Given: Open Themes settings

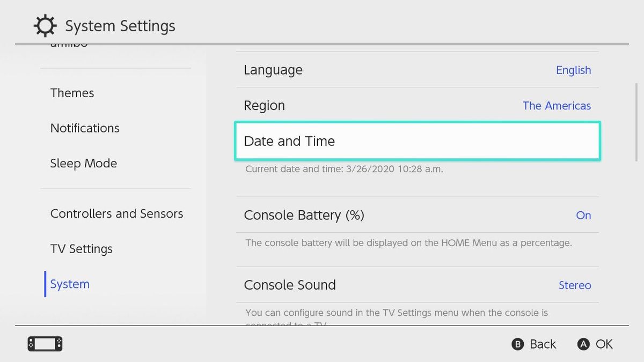Looking at the screenshot, I should (x=72, y=93).
